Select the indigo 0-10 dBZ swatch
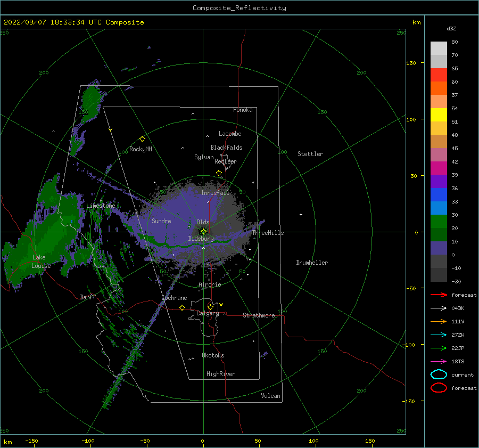479x448 pixels. click(439, 248)
